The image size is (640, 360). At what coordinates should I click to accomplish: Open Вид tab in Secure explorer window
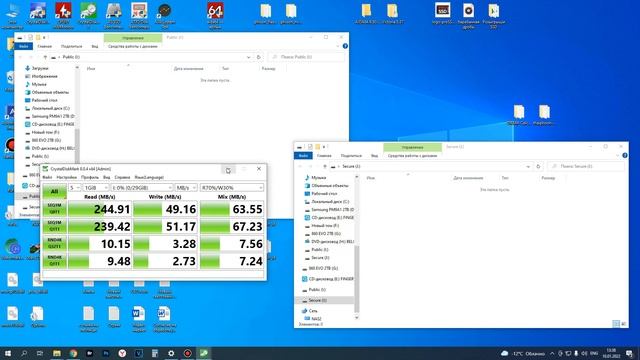(374, 156)
